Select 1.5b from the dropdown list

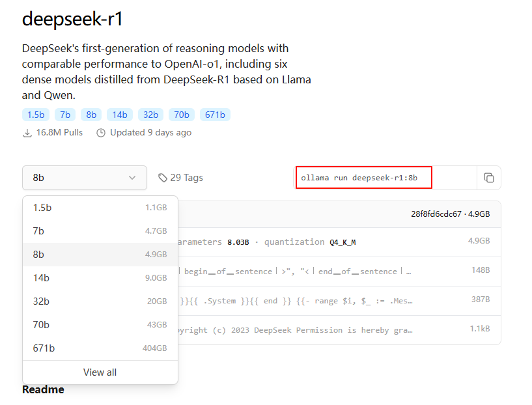[x=100, y=208]
